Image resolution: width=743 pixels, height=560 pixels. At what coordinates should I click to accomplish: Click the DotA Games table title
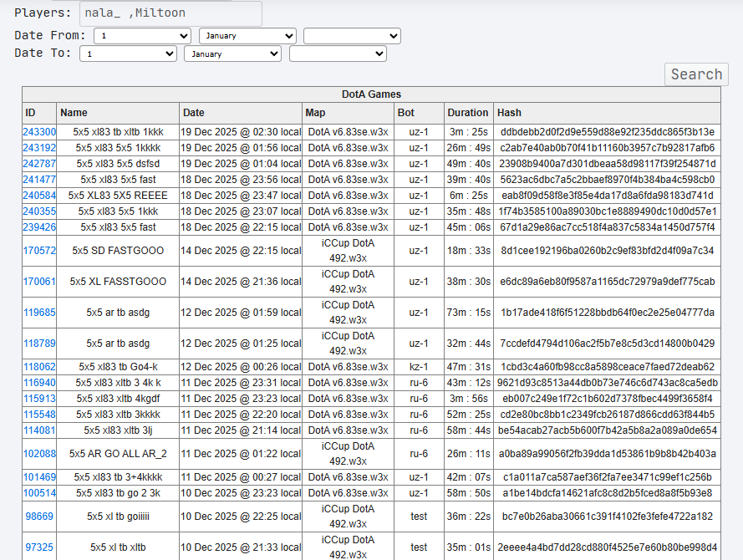(371, 94)
